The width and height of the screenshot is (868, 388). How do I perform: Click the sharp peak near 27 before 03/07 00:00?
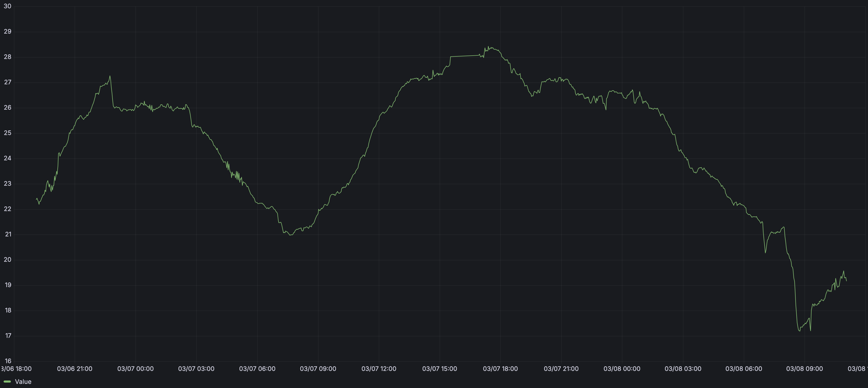point(110,76)
